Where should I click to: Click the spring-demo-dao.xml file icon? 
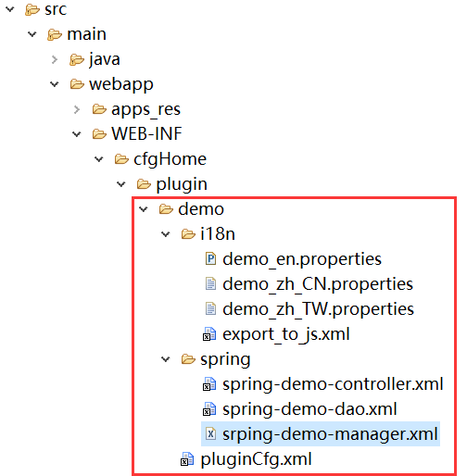pos(209,409)
